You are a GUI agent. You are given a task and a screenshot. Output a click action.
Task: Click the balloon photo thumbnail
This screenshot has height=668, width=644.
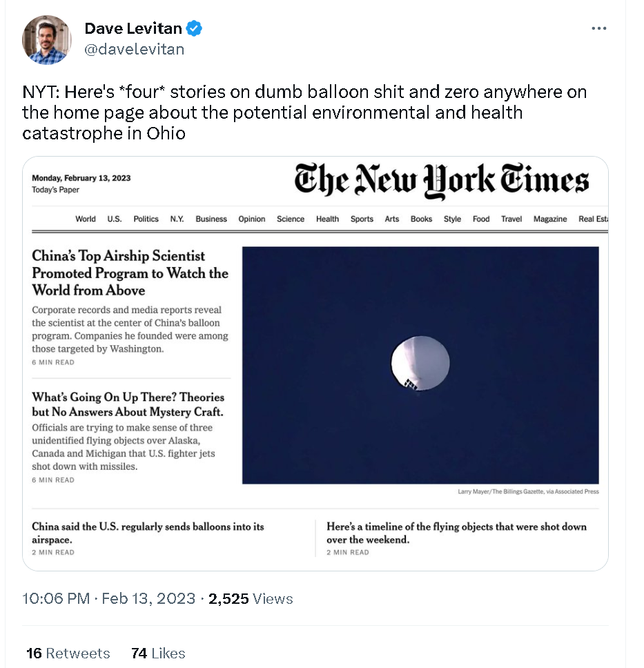point(420,365)
